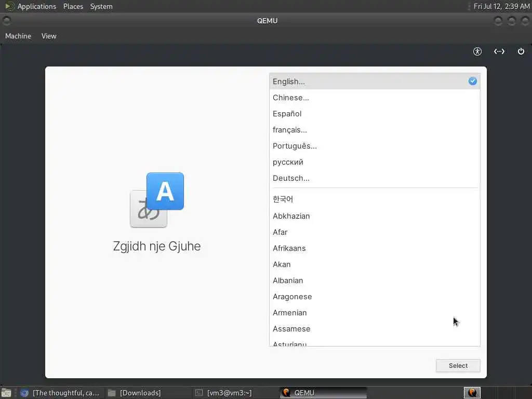Open the Machine menu
Viewport: 532px width, 399px height.
click(18, 36)
